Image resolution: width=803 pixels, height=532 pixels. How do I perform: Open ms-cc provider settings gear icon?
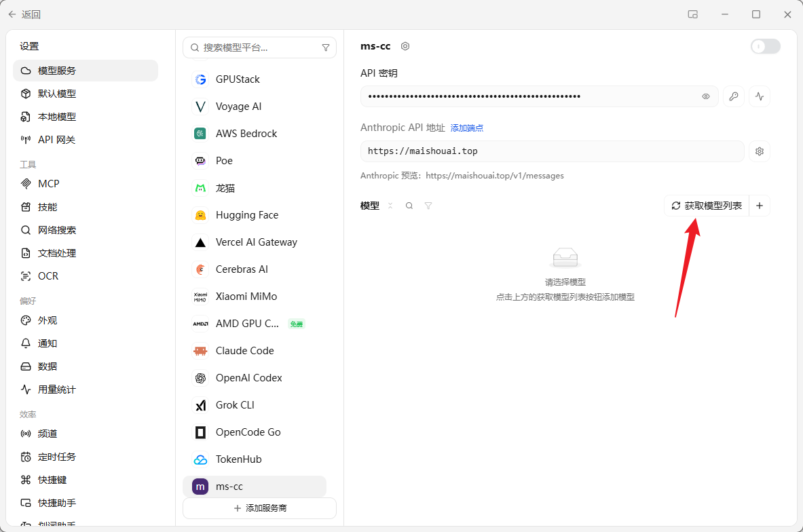pyautogui.click(x=405, y=46)
